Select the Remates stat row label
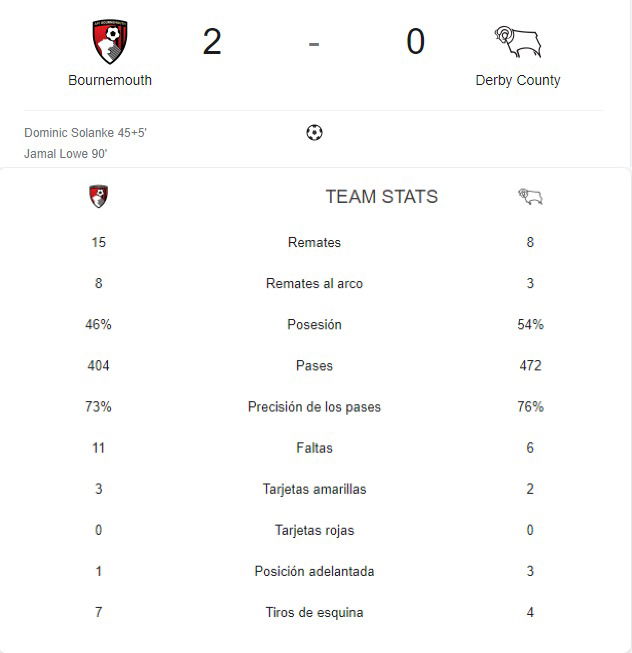The height and width of the screenshot is (653, 632). click(314, 242)
